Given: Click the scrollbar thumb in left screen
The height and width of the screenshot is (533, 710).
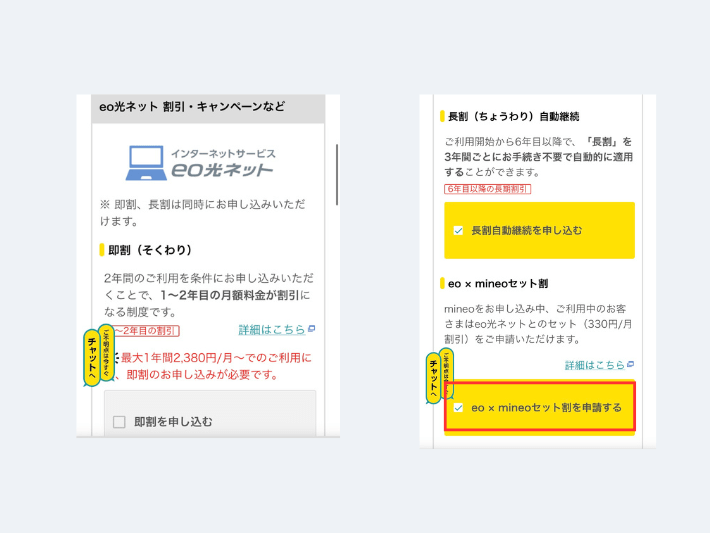Looking at the screenshot, I should [x=337, y=174].
